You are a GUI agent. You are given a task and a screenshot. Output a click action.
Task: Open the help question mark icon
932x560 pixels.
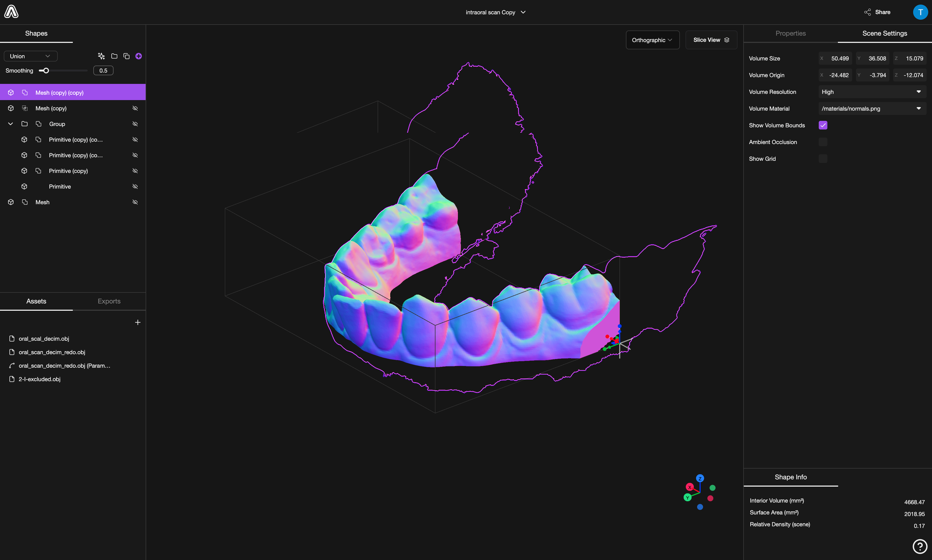point(920,546)
